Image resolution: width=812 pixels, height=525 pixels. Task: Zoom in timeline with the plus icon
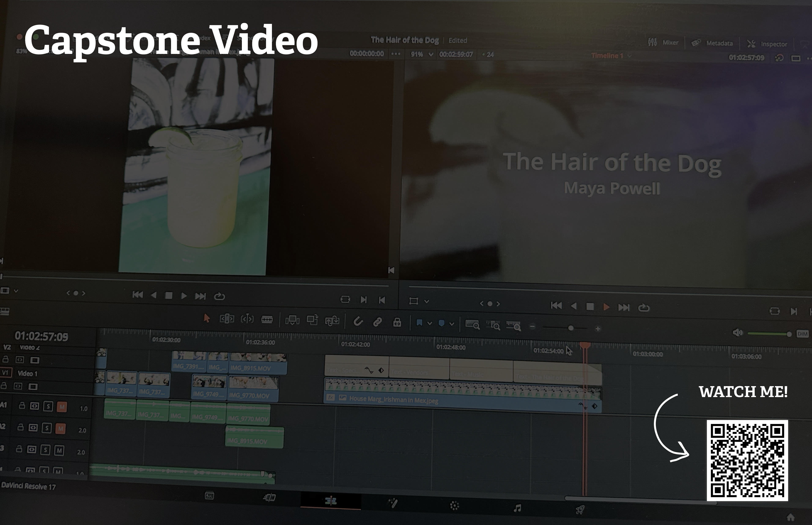598,329
